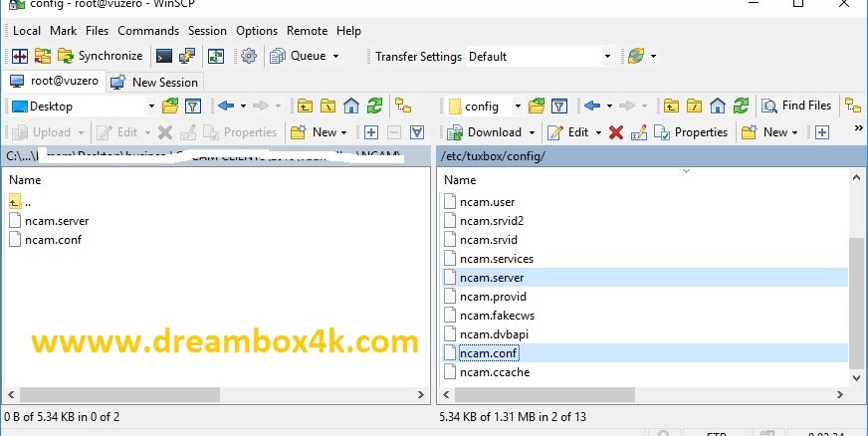This screenshot has width=868, height=436.
Task: Open the Help menu
Action: point(348,31)
